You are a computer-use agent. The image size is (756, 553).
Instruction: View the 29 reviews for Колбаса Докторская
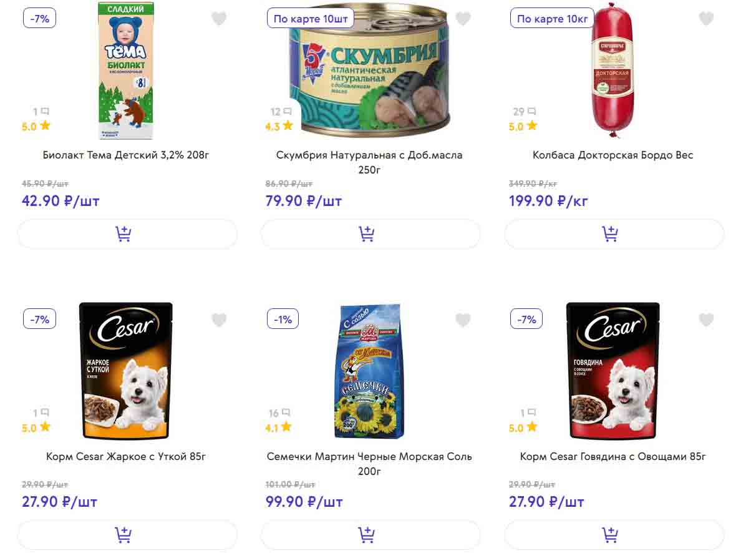tap(524, 112)
